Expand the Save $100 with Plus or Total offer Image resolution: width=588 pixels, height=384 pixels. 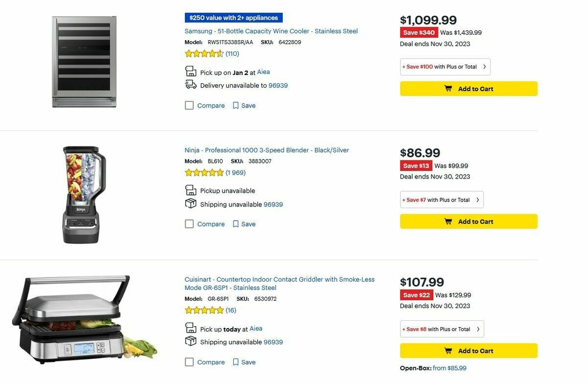point(444,67)
